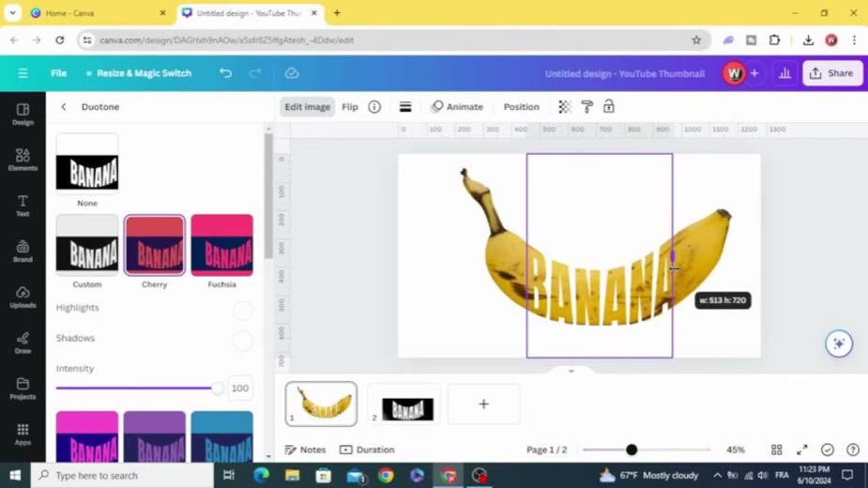Enter fullscreen present mode

(801, 450)
